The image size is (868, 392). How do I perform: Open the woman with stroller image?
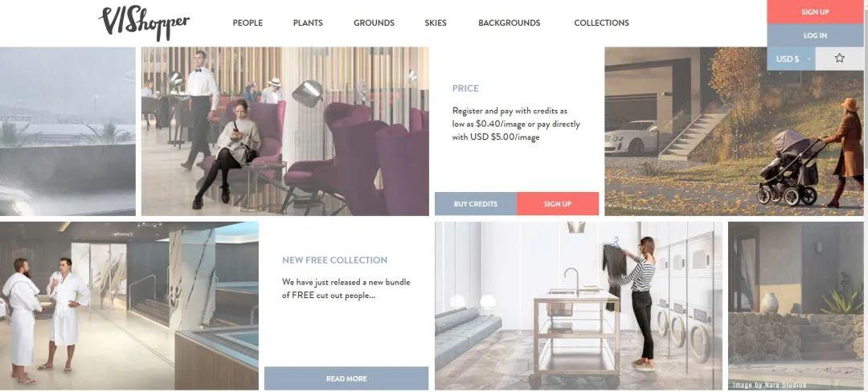tap(734, 131)
